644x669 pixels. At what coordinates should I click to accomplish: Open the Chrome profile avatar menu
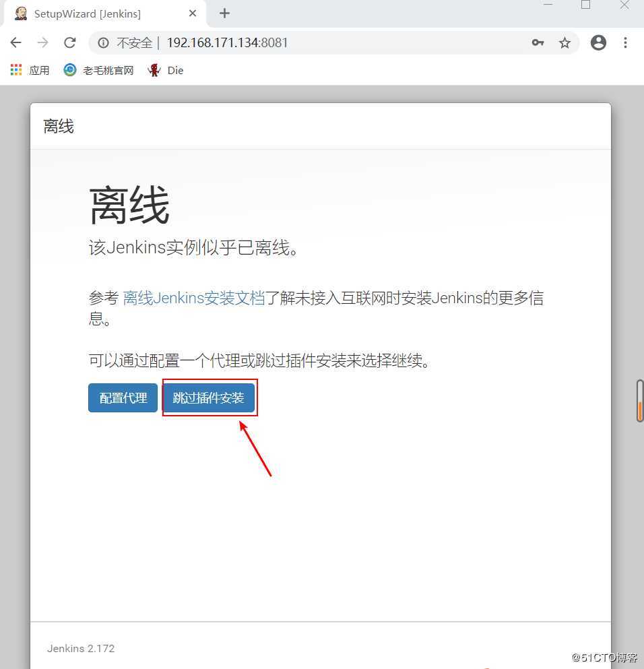coord(598,42)
